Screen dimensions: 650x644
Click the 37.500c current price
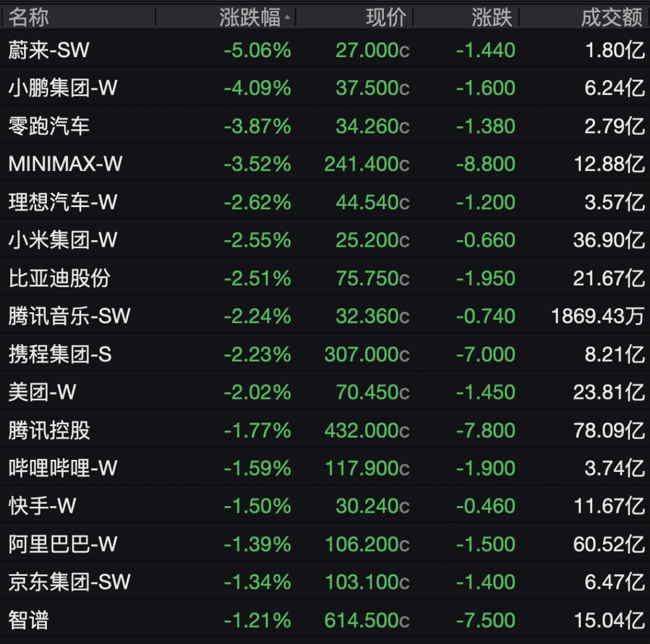point(373,88)
